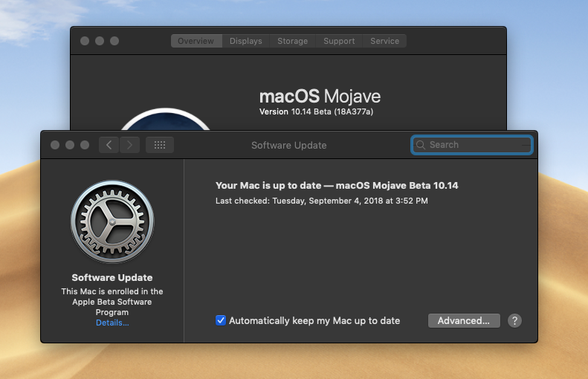The image size is (588, 379).
Task: Minimize the About This Mac window
Action: 100,41
